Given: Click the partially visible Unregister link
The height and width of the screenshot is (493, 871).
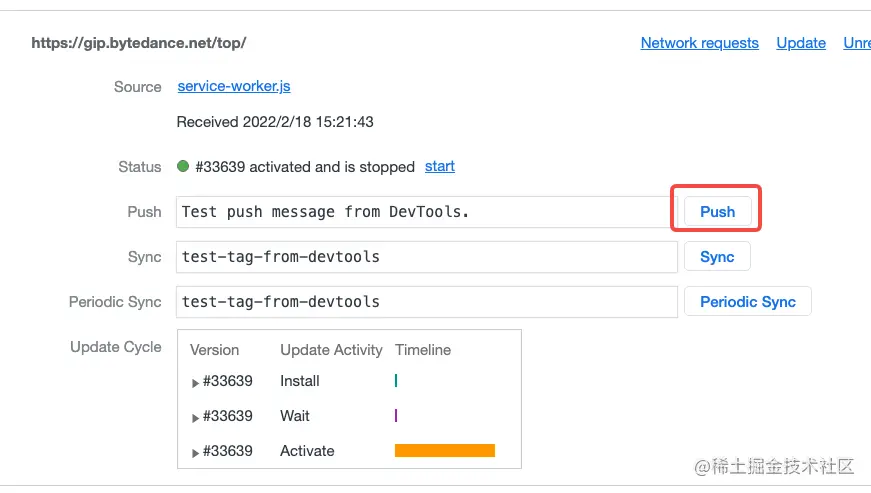Looking at the screenshot, I should point(856,43).
